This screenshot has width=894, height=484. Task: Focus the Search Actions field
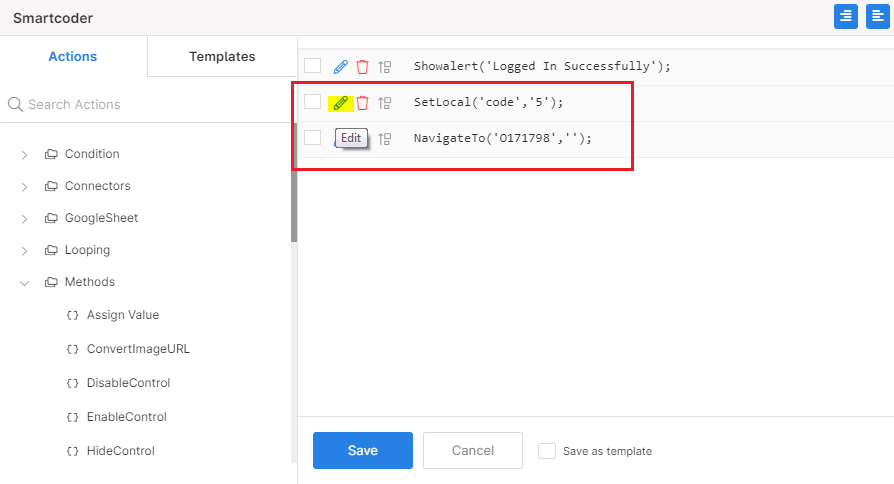[x=148, y=104]
